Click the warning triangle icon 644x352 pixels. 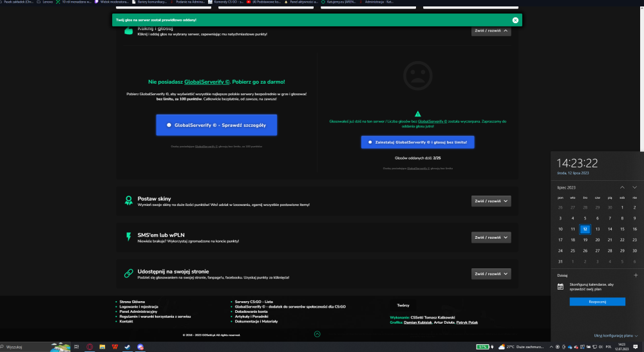[x=418, y=114]
